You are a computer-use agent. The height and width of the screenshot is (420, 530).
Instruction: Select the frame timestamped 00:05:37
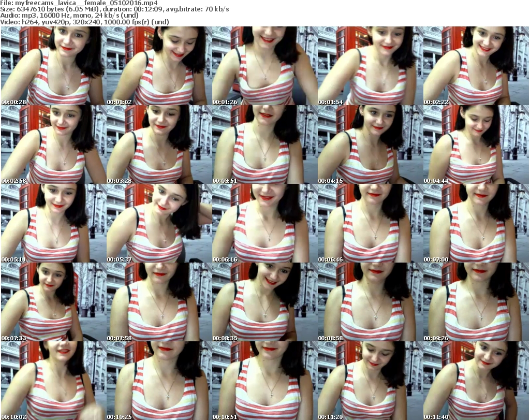point(158,223)
